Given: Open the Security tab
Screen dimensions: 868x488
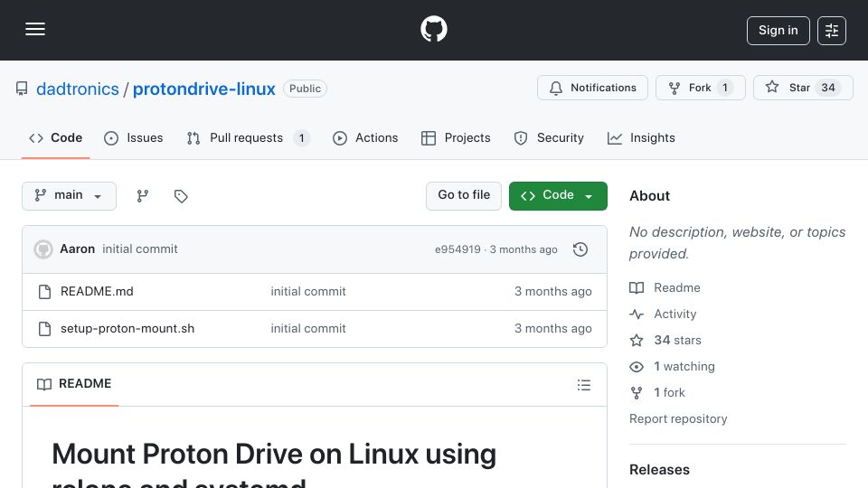Looking at the screenshot, I should coord(549,137).
